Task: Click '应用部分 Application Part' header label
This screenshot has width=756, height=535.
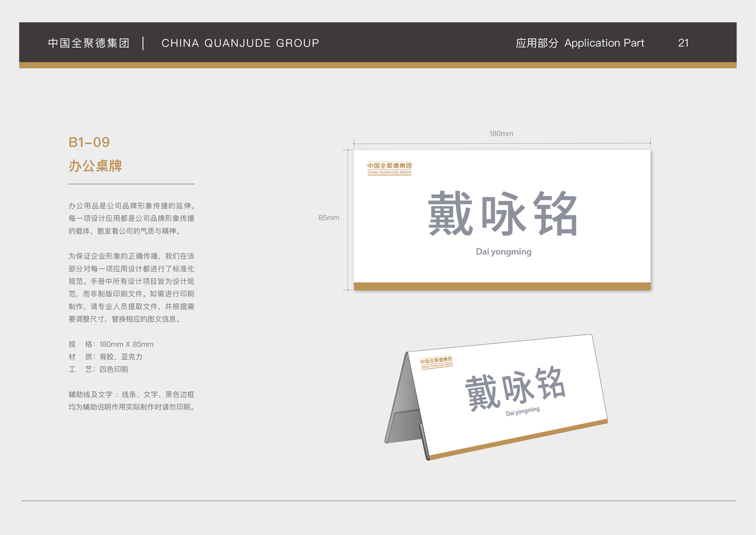Action: point(580,43)
